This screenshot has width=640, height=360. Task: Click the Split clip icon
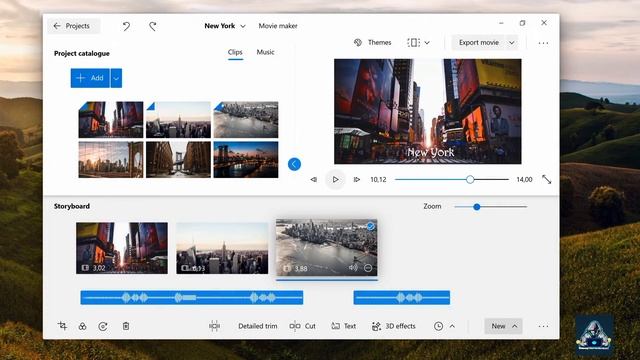point(214,326)
